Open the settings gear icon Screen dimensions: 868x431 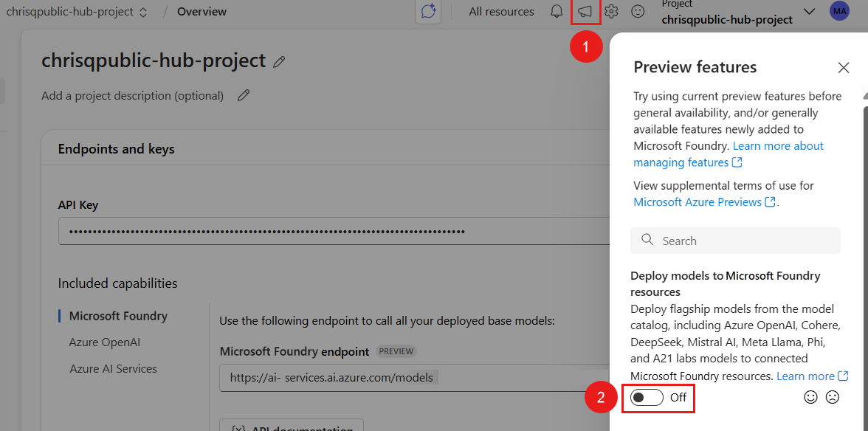coord(611,12)
